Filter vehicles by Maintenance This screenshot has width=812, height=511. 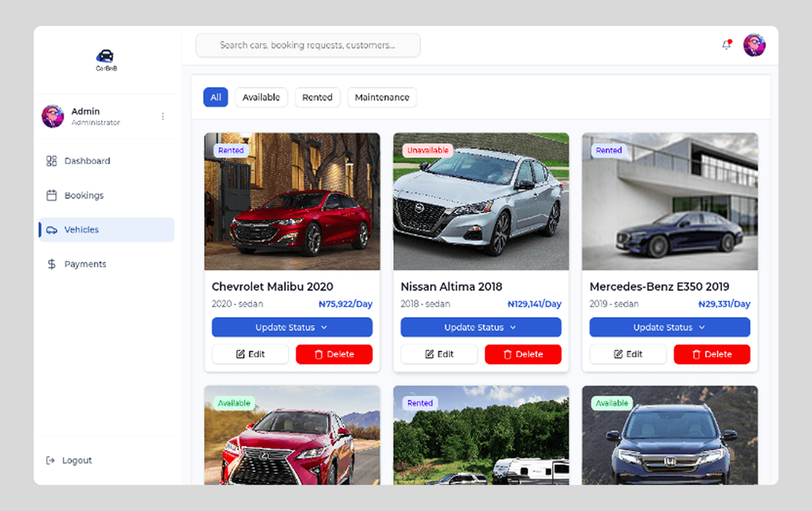[382, 97]
